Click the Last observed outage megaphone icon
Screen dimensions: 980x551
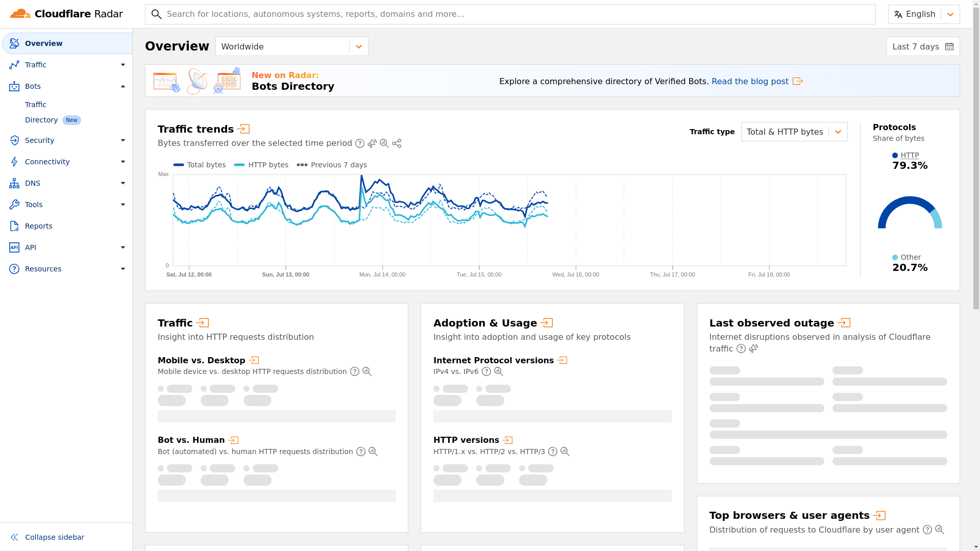coord(753,348)
